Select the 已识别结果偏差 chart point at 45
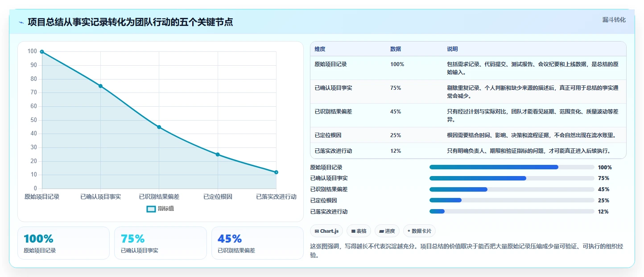Screen dimensions: 644x277 pos(159,127)
